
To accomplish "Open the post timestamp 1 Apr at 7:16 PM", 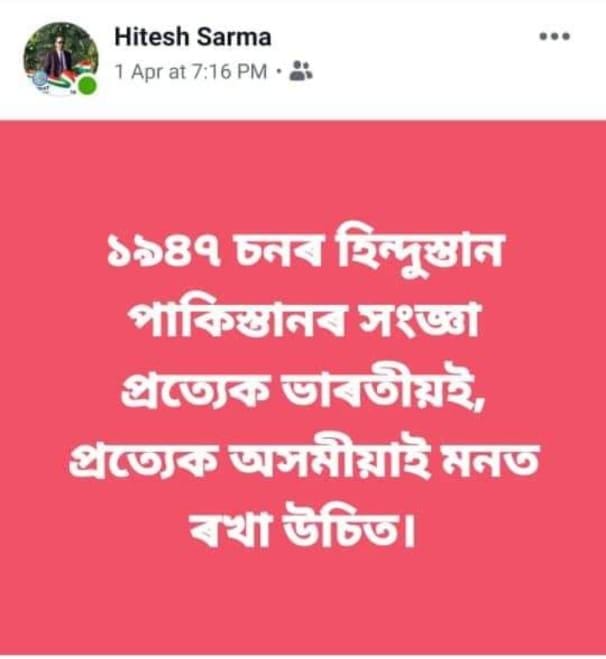I will (191, 71).
